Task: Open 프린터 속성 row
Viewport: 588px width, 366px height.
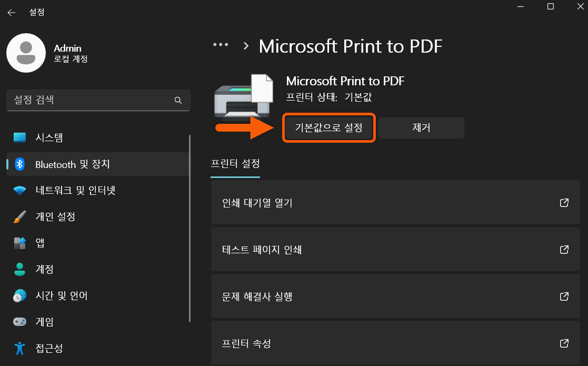Action: [395, 343]
